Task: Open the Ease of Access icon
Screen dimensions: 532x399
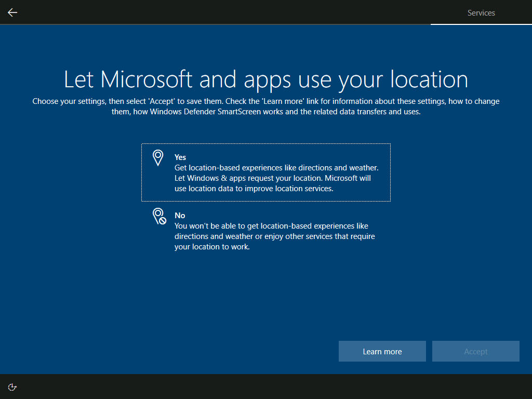Action: (12, 387)
